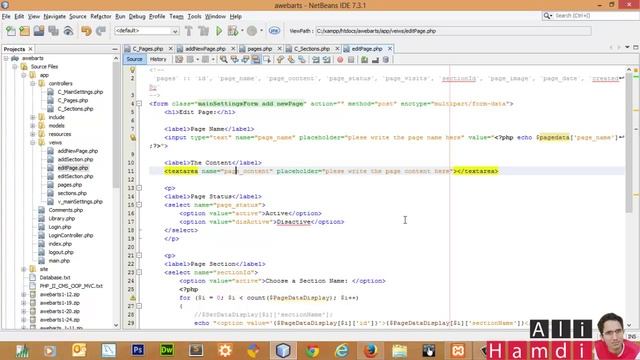Click the Undo arrow icon
This screenshot has height=360, width=640.
coord(86,31)
